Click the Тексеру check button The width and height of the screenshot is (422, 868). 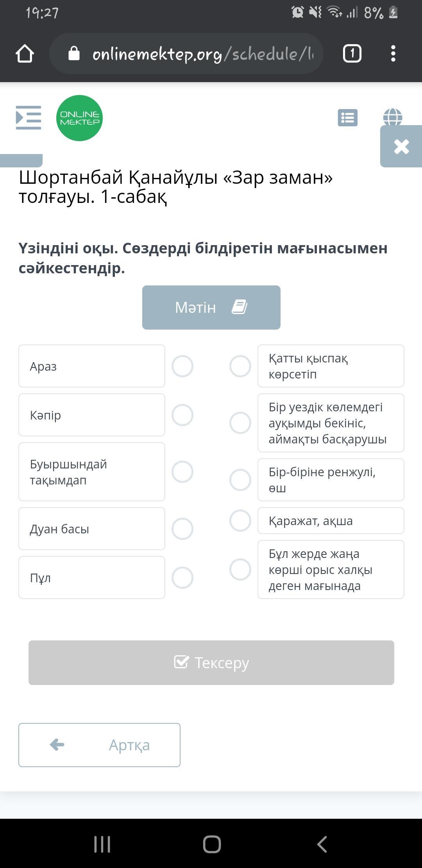211,663
